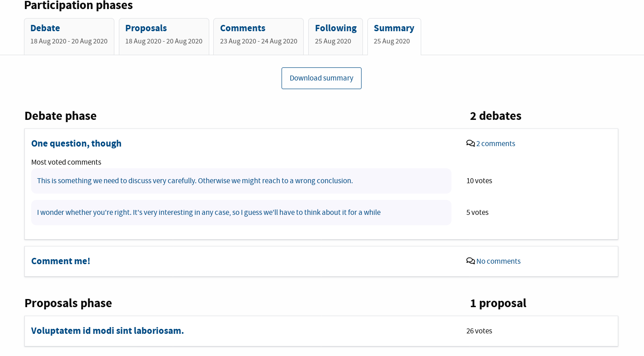Screen dimensions: 644x356
Task: Click the 'Proposals phase' heading
Action: (x=68, y=303)
